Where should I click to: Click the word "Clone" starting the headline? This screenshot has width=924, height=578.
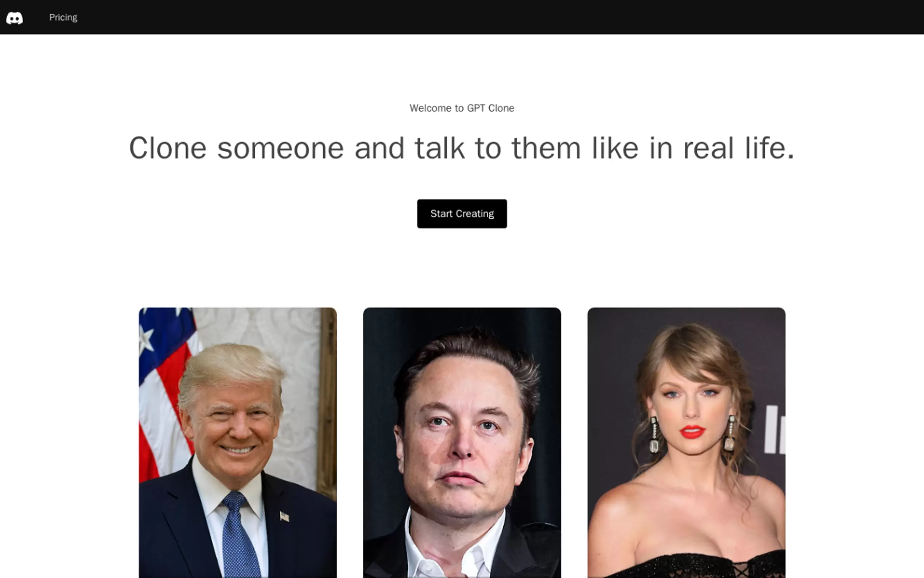coord(168,149)
